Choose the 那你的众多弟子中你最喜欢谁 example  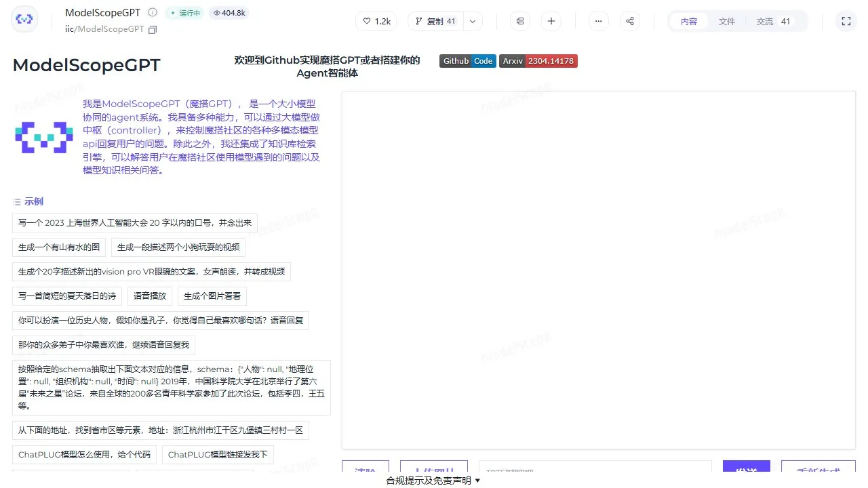tap(104, 345)
